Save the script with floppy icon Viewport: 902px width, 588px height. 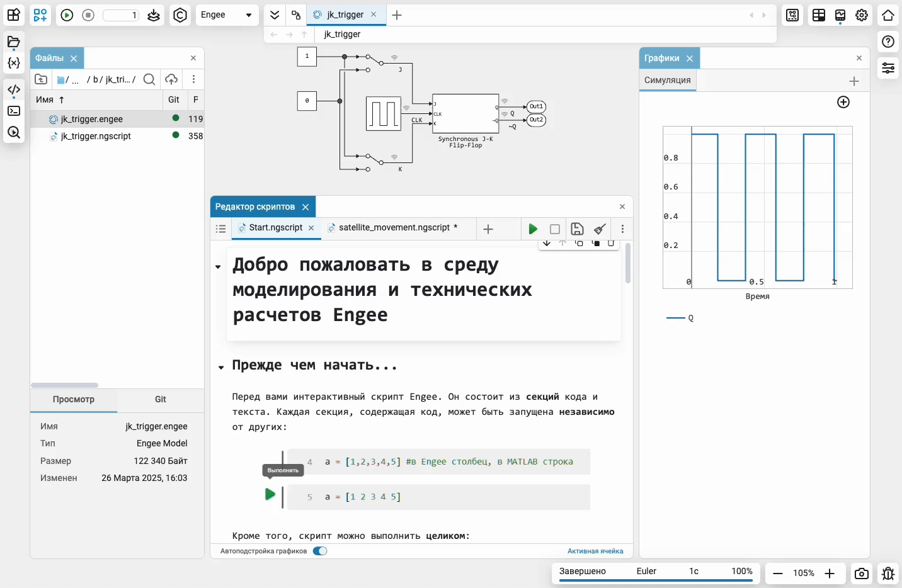tap(577, 229)
